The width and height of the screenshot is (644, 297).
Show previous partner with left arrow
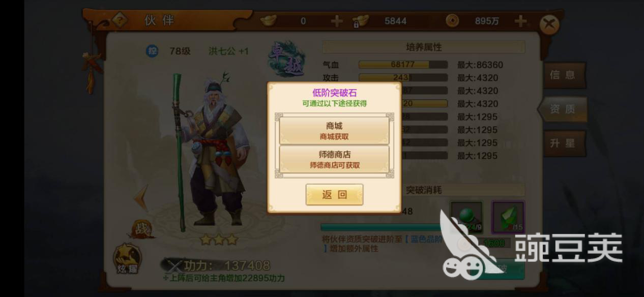(142, 198)
